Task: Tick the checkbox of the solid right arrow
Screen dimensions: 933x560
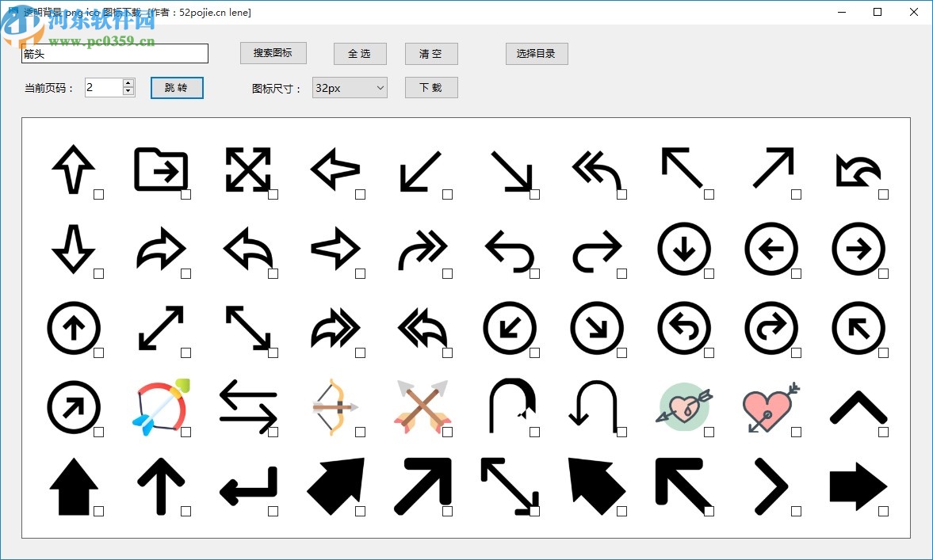Action: 883,511
